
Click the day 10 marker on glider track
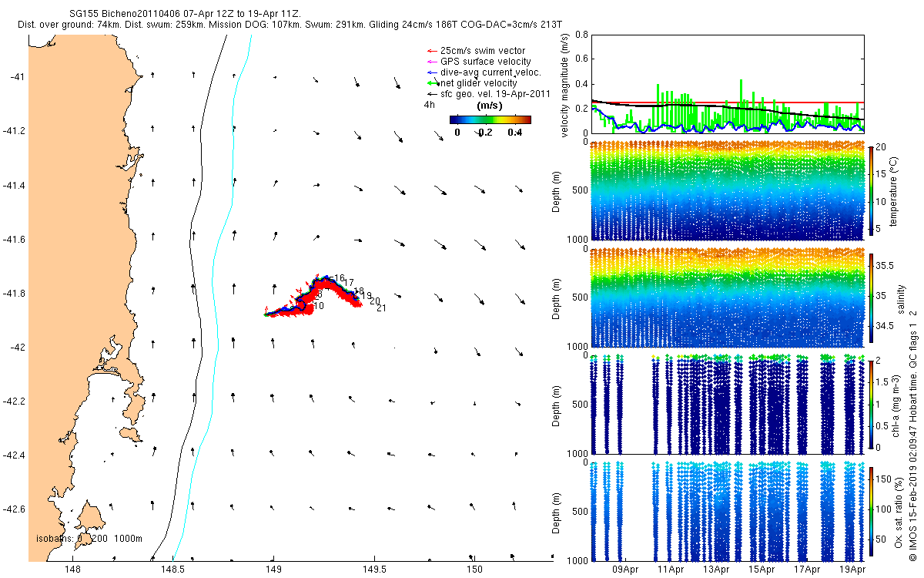(x=319, y=306)
